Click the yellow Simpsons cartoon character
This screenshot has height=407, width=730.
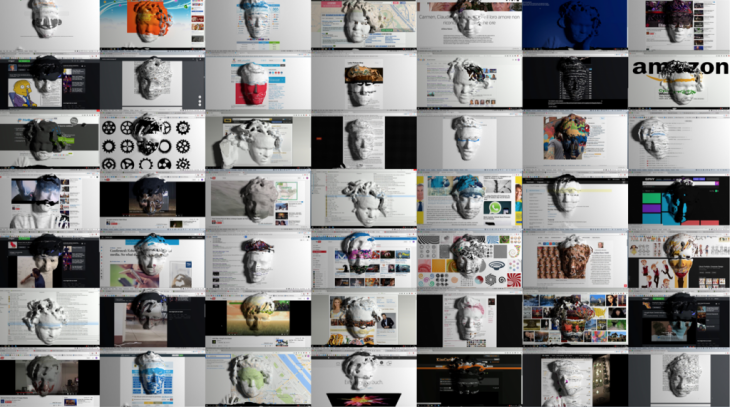22,96
